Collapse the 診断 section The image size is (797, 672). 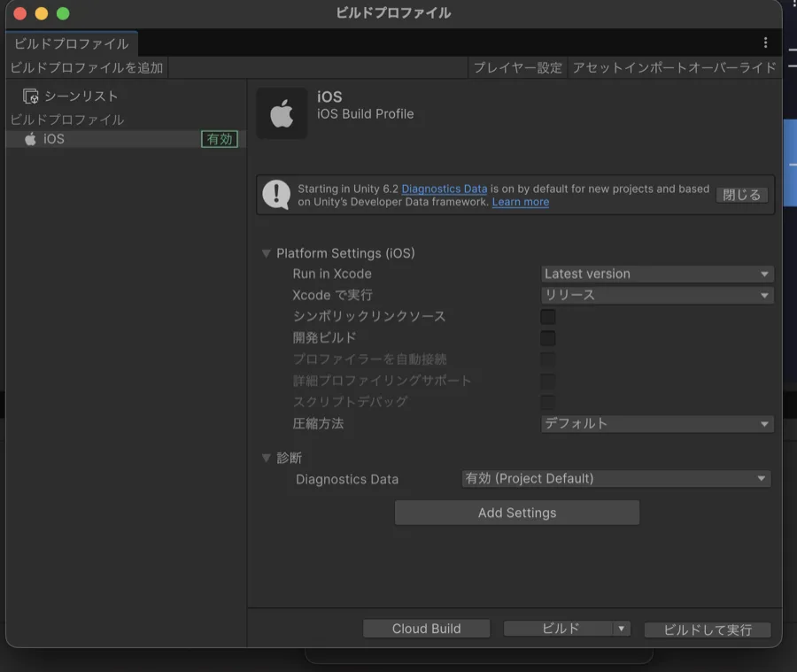[266, 458]
